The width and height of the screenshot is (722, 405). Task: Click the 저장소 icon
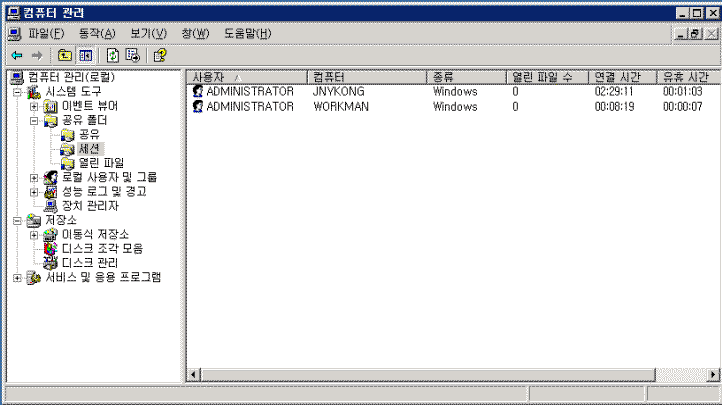(34, 220)
